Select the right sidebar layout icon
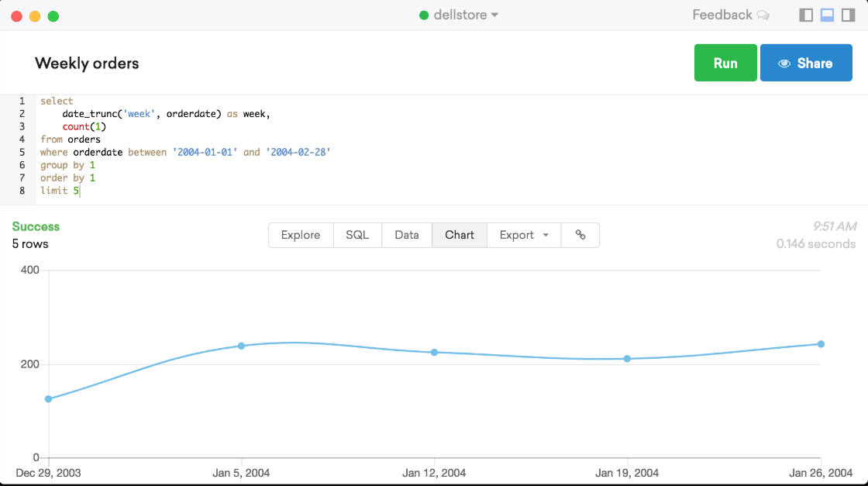This screenshot has height=486, width=868. click(848, 15)
